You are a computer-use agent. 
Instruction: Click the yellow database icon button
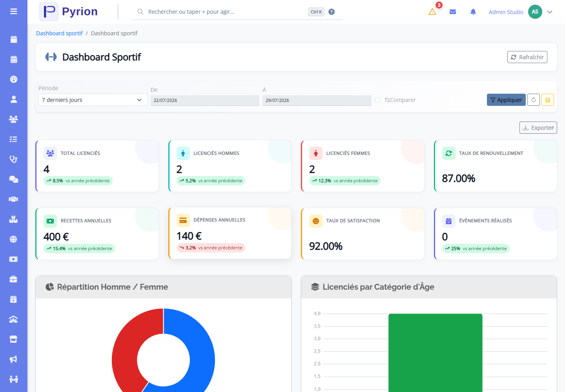548,100
